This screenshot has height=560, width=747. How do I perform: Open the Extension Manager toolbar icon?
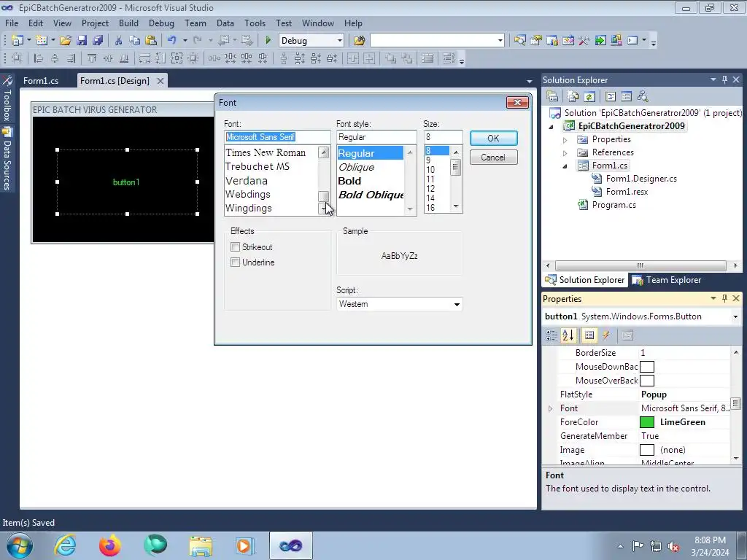[616, 41]
